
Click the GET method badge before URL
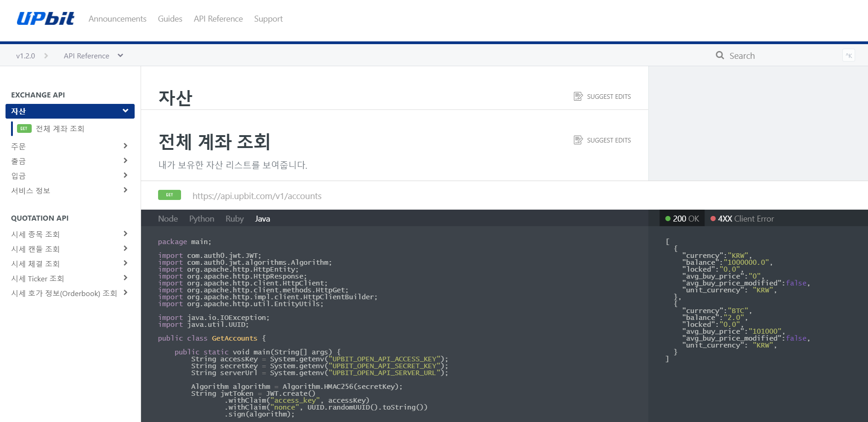(x=170, y=195)
